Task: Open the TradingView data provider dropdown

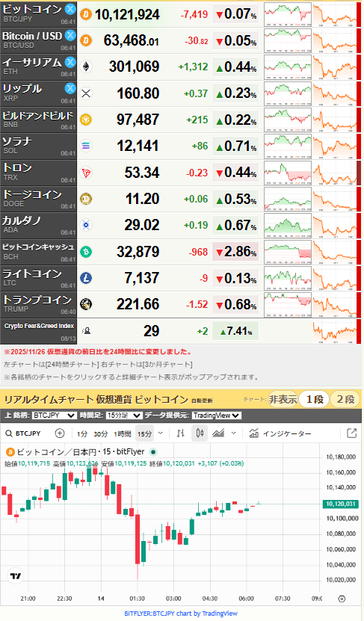Action: pos(216,415)
